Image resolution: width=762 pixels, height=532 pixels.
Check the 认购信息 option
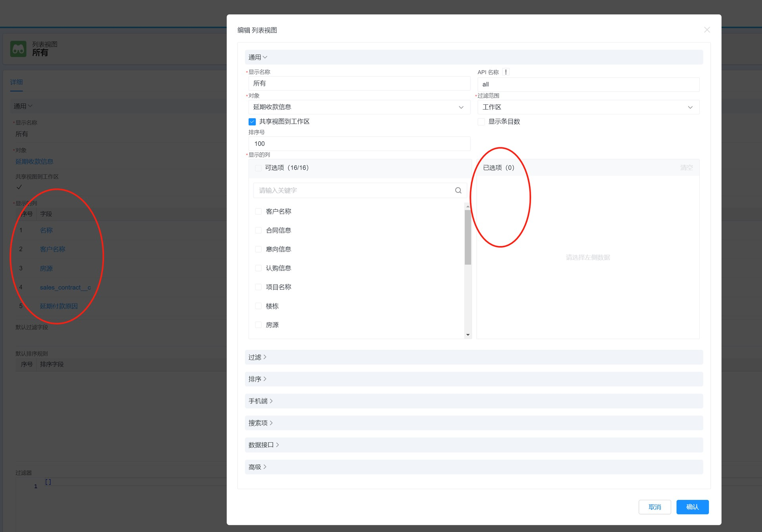click(258, 268)
